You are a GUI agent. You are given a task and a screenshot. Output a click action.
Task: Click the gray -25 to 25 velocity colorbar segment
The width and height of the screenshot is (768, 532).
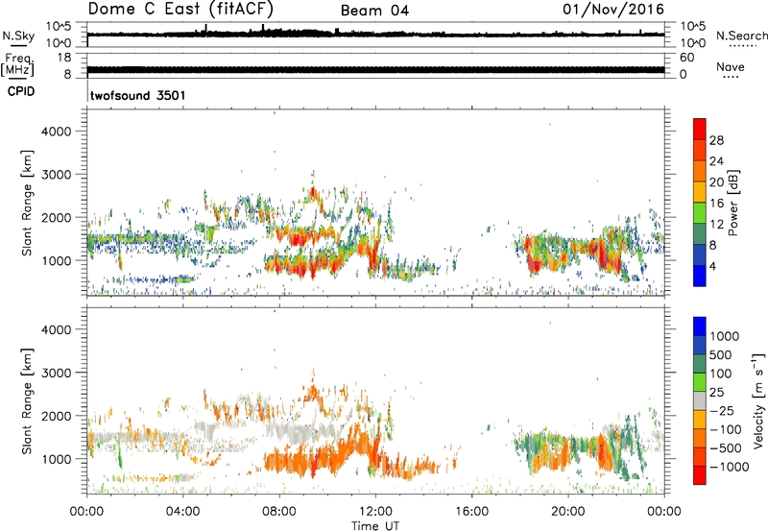[x=700, y=400]
